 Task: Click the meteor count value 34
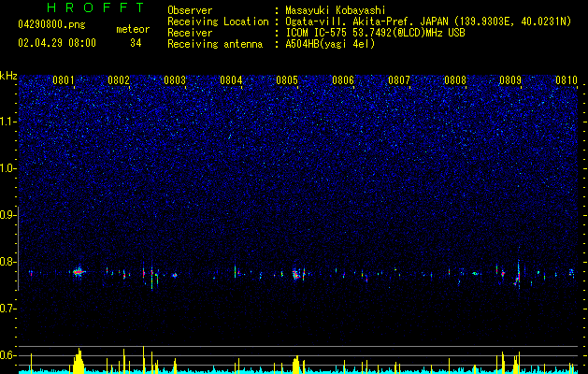click(136, 43)
